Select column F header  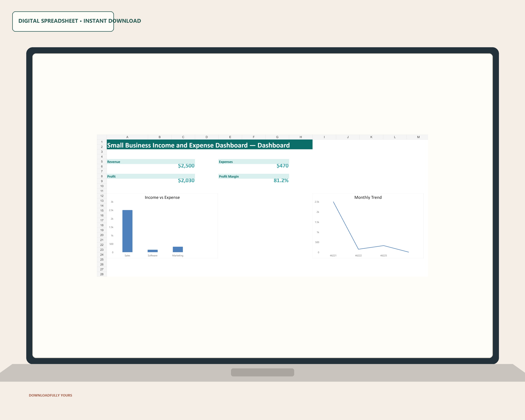(x=254, y=137)
